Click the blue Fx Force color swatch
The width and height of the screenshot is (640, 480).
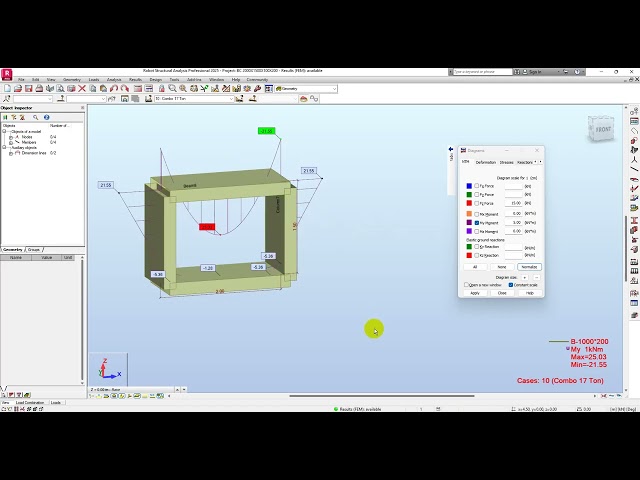click(x=469, y=186)
